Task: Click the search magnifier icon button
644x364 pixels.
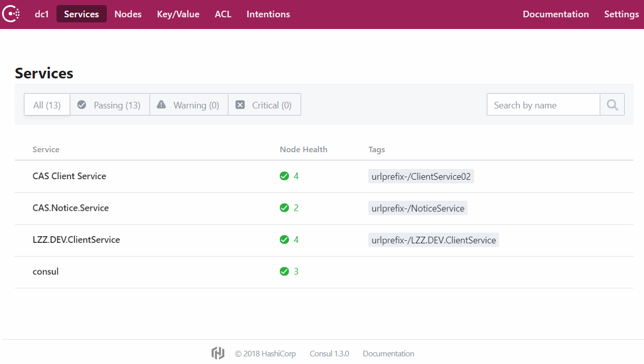Action: coord(612,105)
